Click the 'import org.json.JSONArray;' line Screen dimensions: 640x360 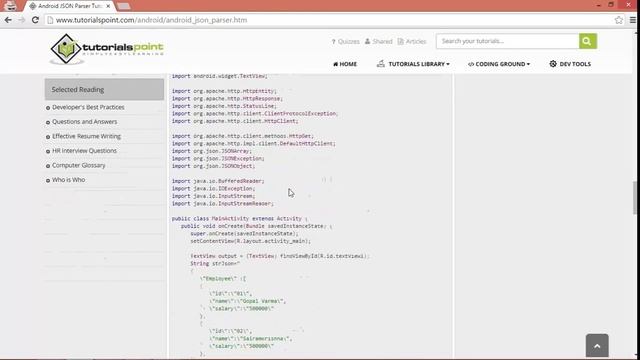point(211,151)
